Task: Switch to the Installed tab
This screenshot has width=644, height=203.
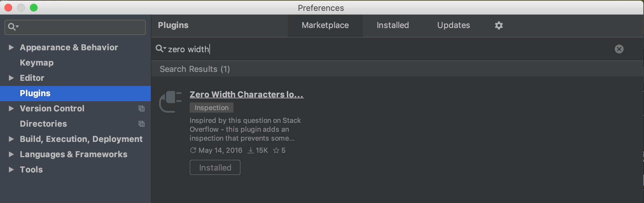Action: (x=393, y=25)
